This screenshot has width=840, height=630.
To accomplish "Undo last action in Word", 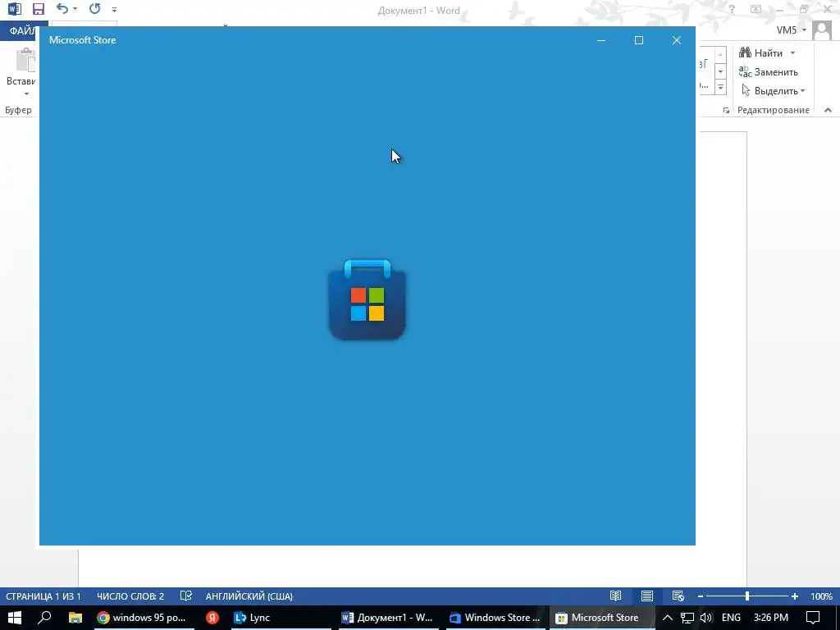I will (x=62, y=8).
